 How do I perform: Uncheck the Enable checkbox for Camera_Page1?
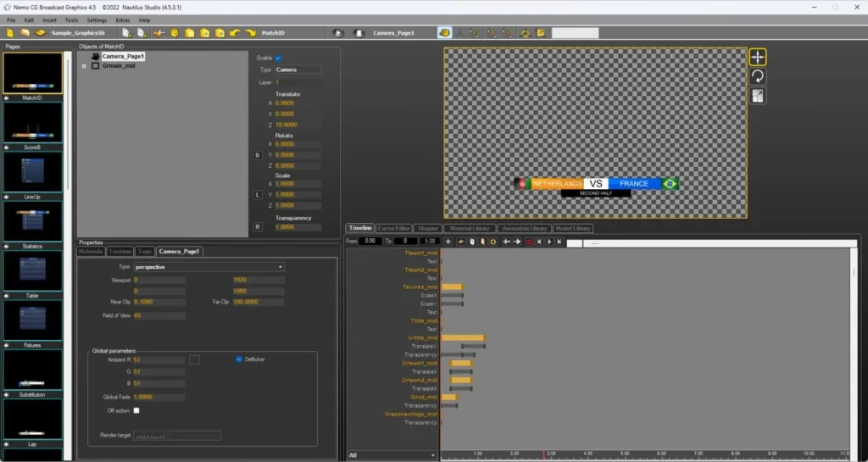(278, 58)
